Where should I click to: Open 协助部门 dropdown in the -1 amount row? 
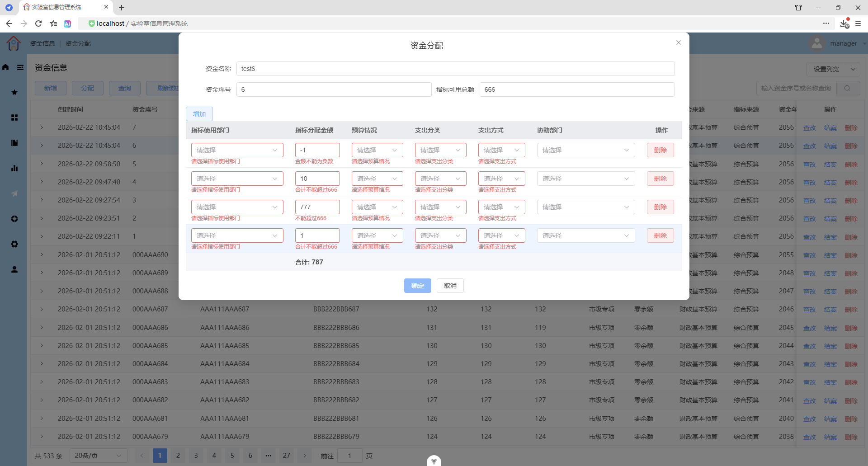click(x=586, y=150)
